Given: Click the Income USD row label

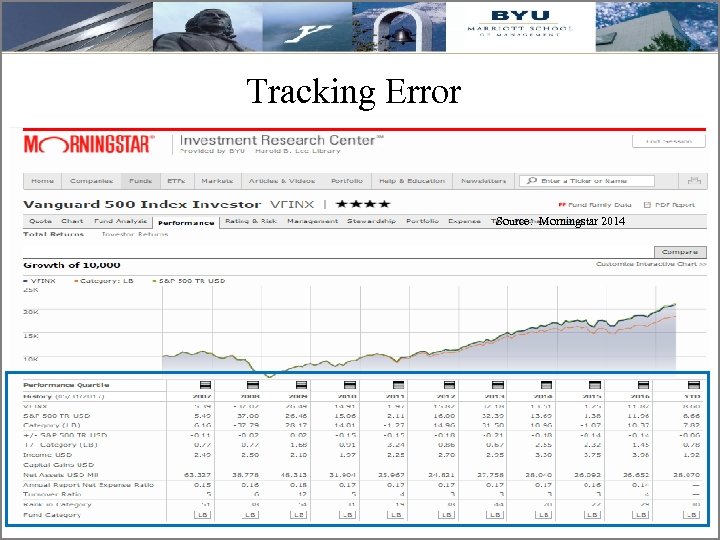Looking at the screenshot, I should (48, 455).
